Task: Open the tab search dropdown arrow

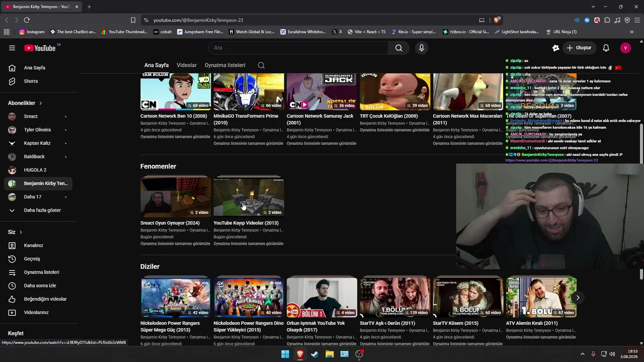Action: coord(593,7)
